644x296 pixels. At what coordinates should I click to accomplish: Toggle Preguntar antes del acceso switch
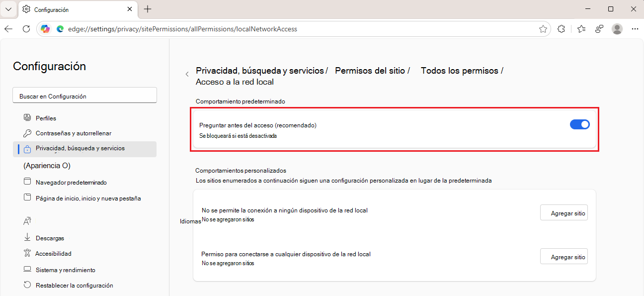(x=579, y=124)
